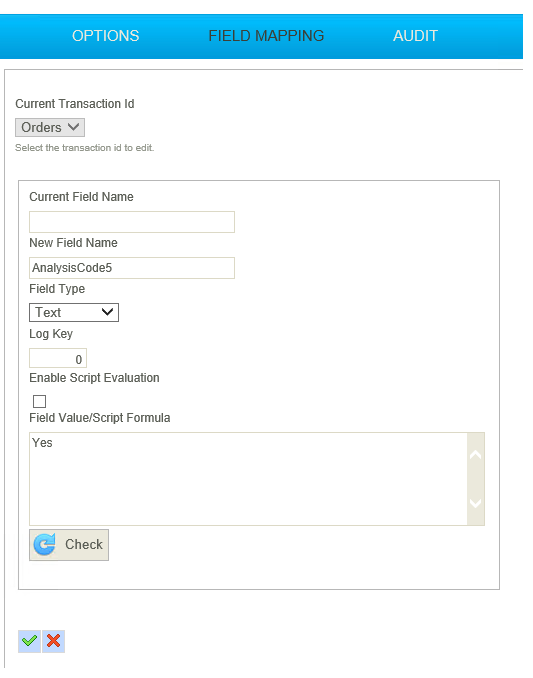Click the 'Select the transaction id to edit' hint
The image size is (533, 678).
[85, 148]
